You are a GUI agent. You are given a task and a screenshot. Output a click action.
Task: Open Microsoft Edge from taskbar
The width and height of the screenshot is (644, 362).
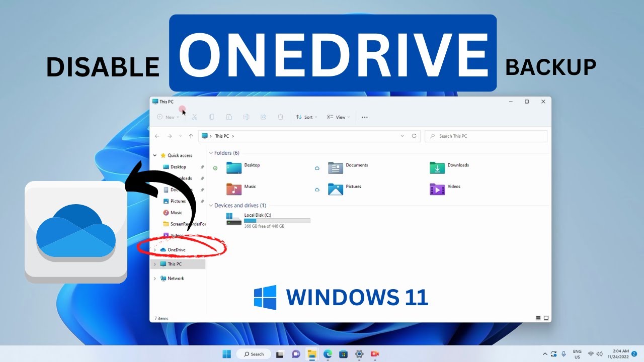[328, 354]
